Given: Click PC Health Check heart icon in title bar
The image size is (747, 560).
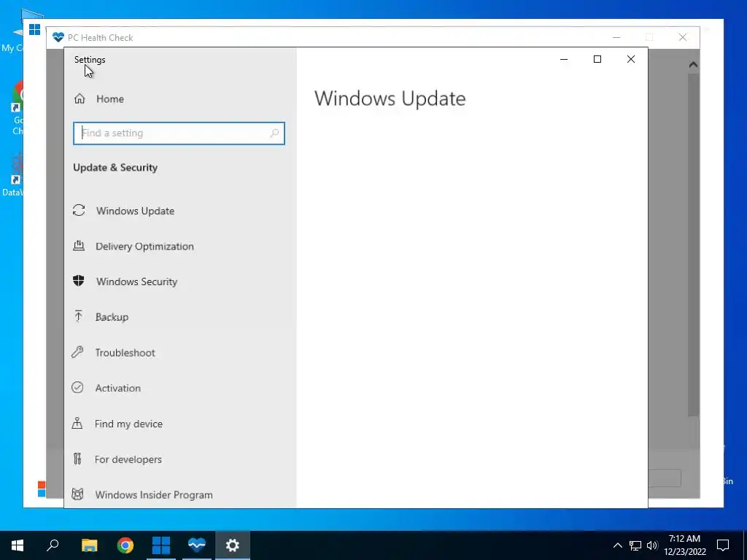Looking at the screenshot, I should point(58,37).
